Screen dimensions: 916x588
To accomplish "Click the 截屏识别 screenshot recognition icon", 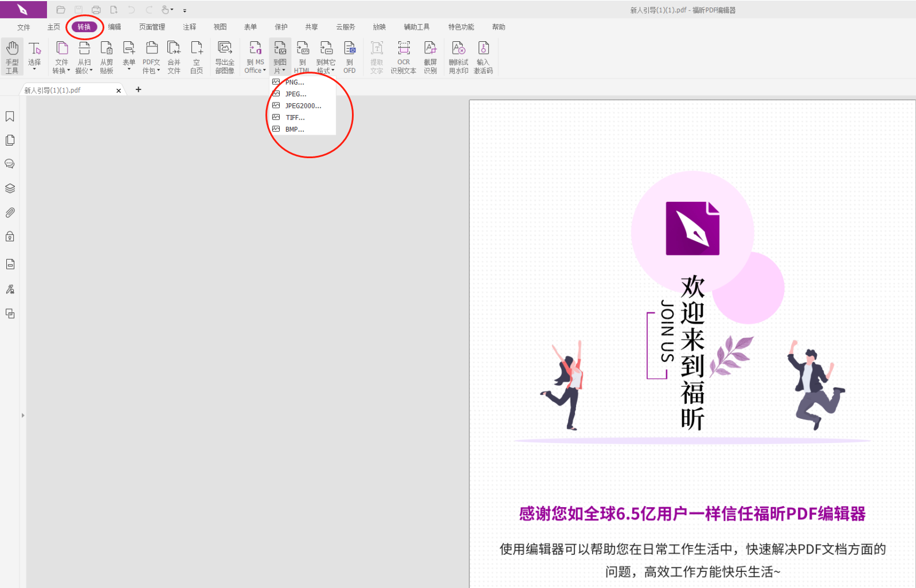I will tap(430, 57).
